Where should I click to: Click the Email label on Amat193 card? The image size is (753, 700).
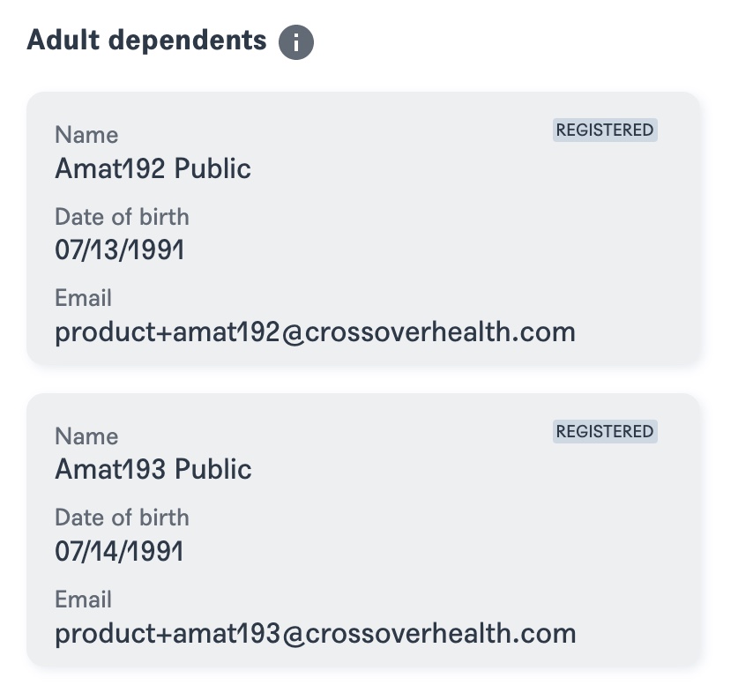[84, 599]
